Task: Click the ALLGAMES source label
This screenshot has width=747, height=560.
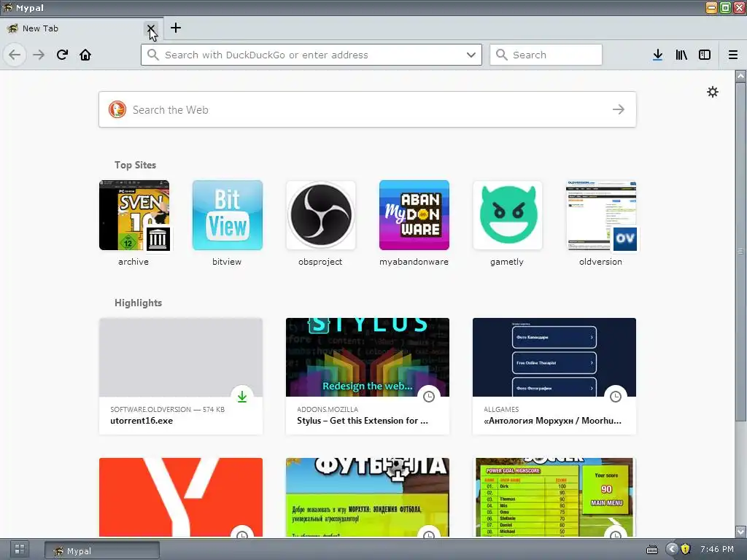Action: pyautogui.click(x=501, y=409)
